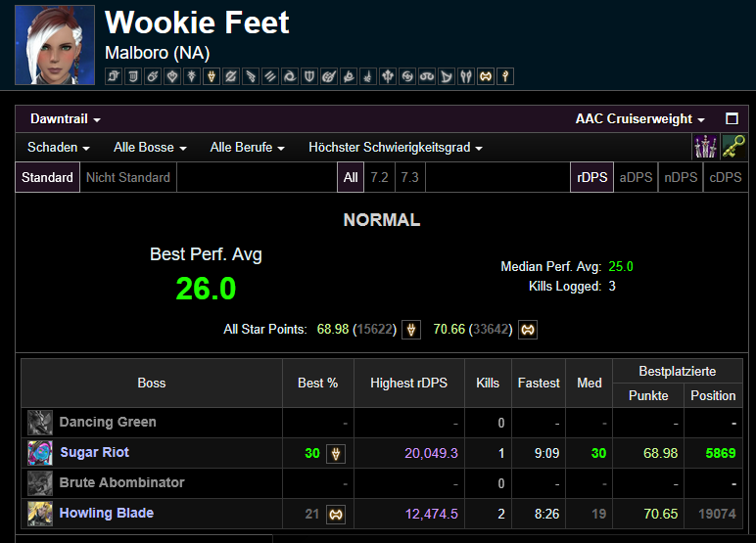Click the Brute Abombinator boss thumbnail

click(x=40, y=483)
